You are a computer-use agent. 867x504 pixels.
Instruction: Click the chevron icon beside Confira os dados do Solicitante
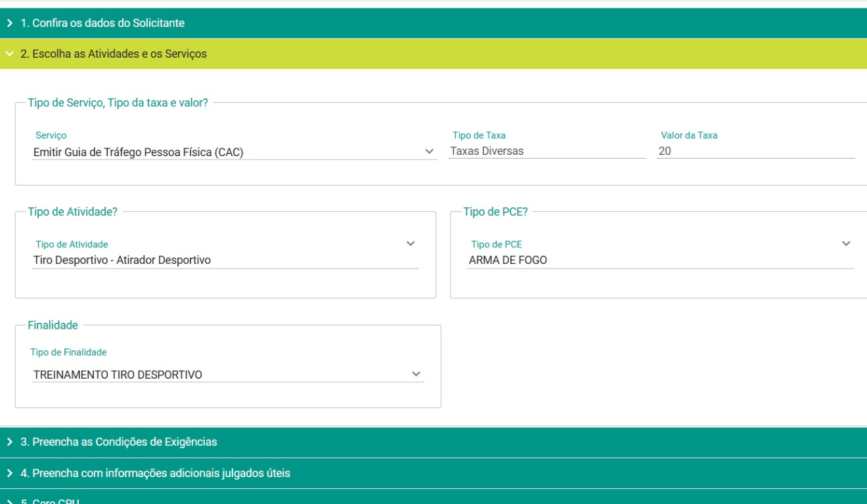pyautogui.click(x=9, y=23)
